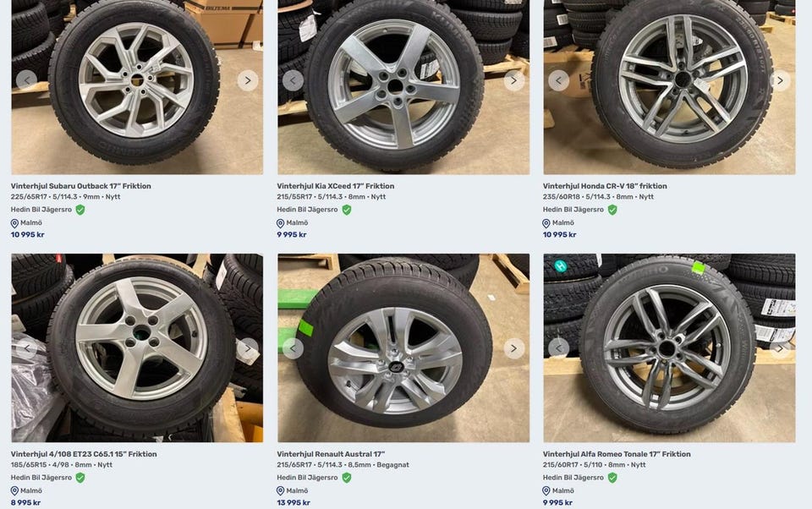
Task: Click Hedin Bil Jägersro seller under Kia XCeed
Action: [x=307, y=210]
